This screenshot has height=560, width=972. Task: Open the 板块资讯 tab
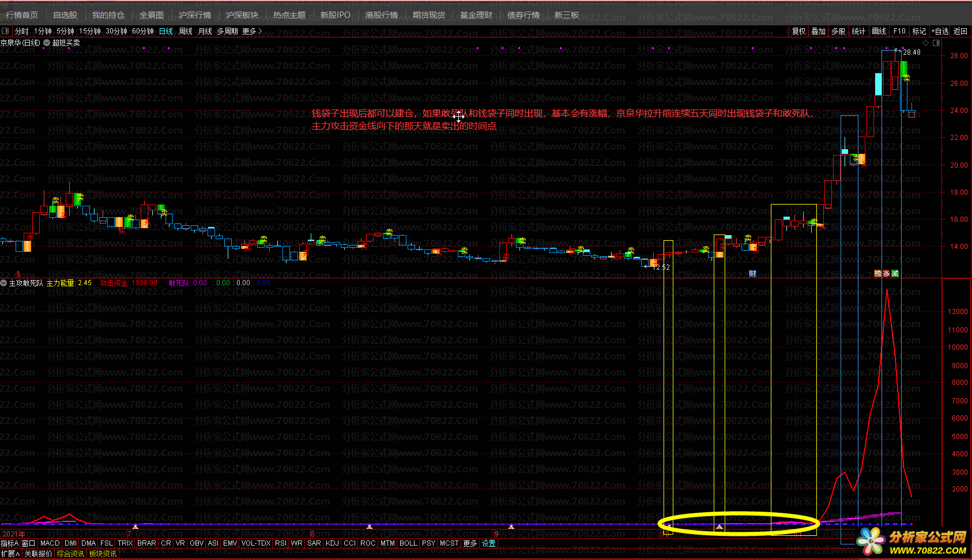point(103,554)
